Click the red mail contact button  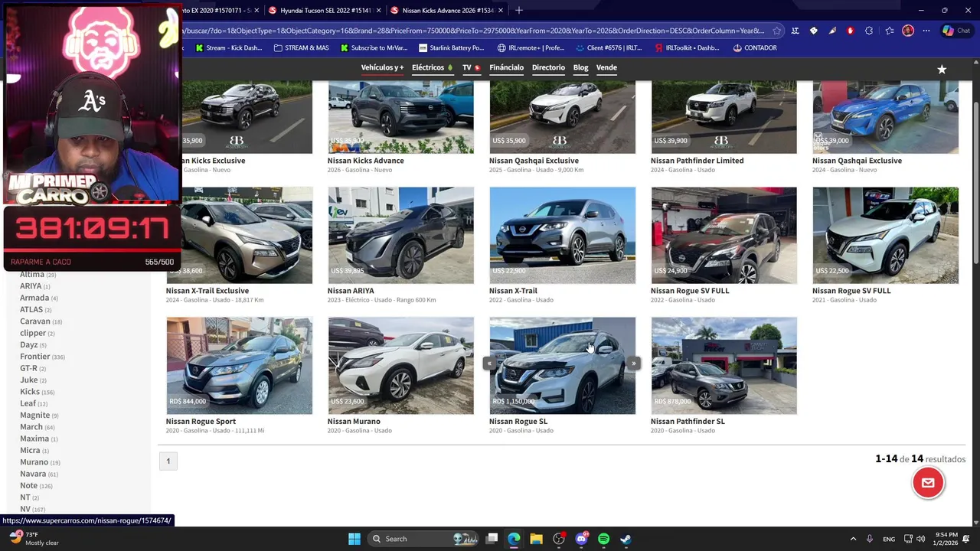928,483
